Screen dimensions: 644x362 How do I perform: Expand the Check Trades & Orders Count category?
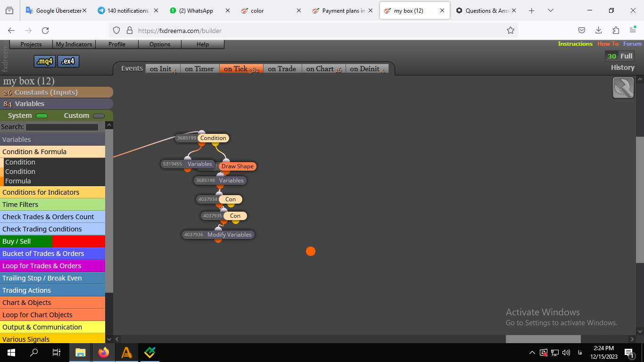[52, 217]
